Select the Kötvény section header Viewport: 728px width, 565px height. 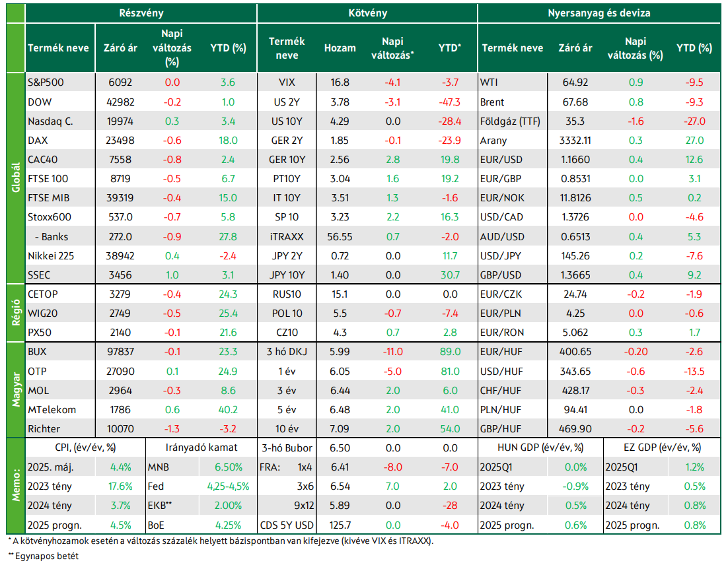click(x=367, y=13)
